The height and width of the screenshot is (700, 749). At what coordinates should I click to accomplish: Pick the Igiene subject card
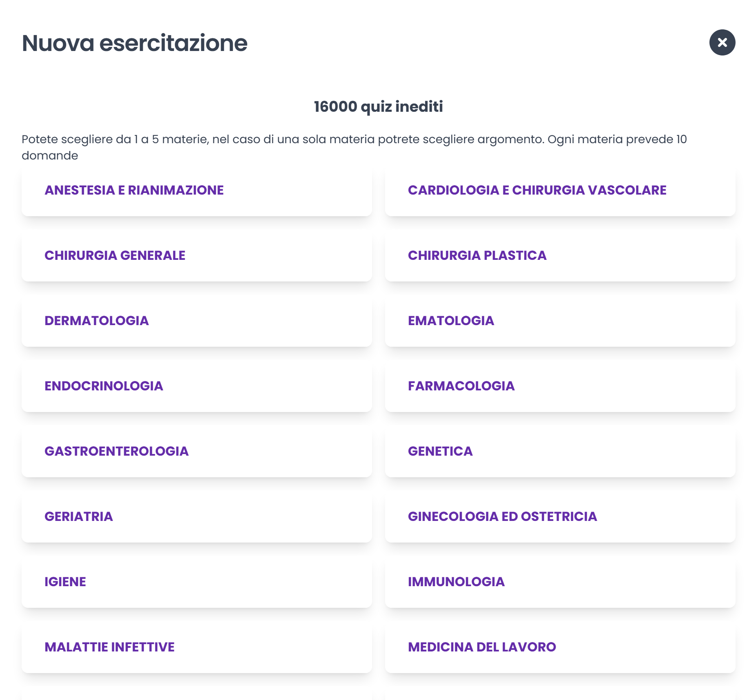click(197, 582)
